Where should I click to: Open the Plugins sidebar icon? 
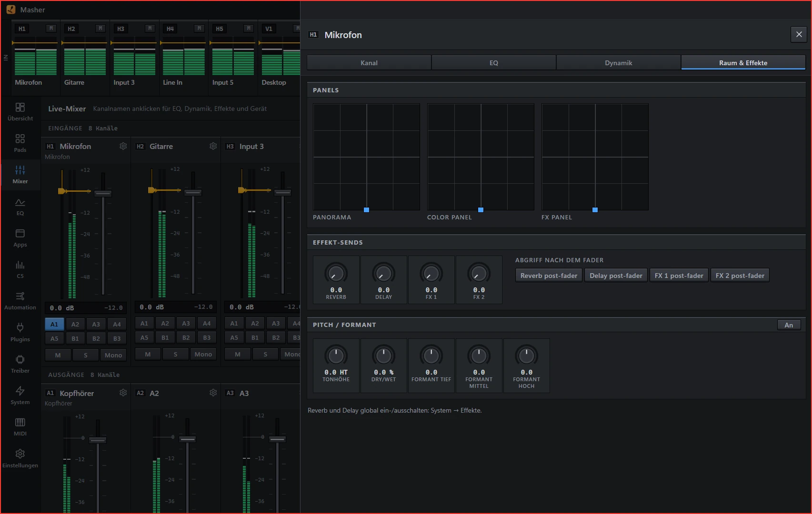coord(20,333)
